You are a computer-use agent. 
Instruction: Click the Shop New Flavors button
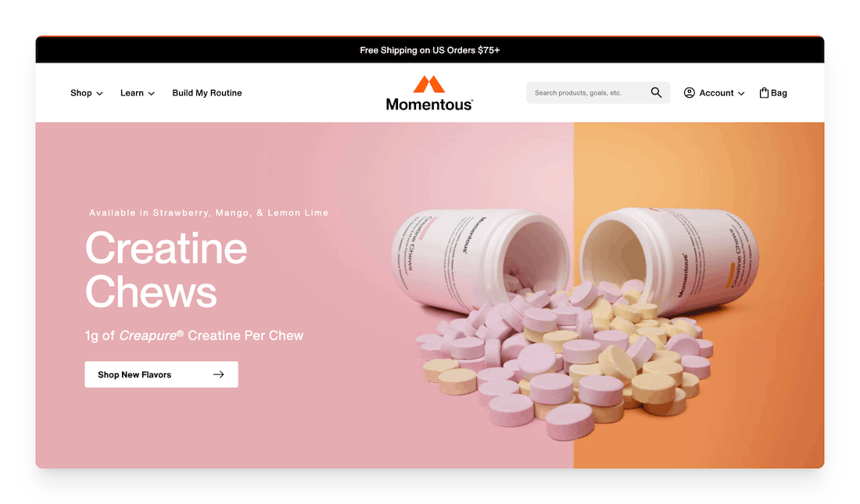coord(161,374)
